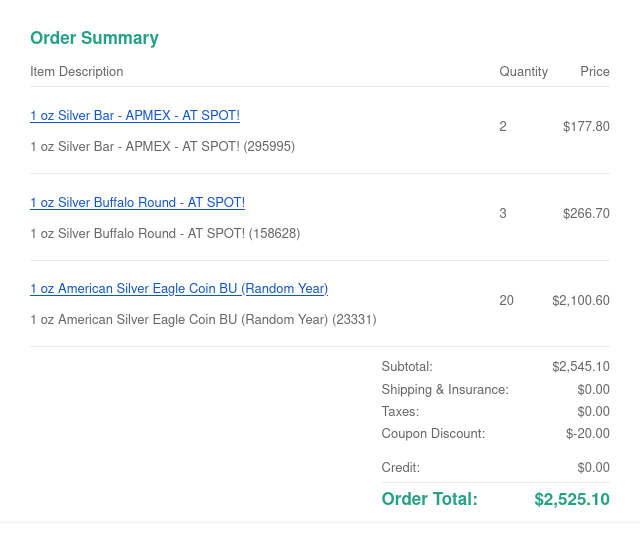Click the $177.80 price for Silver Bar
The height and width of the screenshot is (555, 640).
586,127
